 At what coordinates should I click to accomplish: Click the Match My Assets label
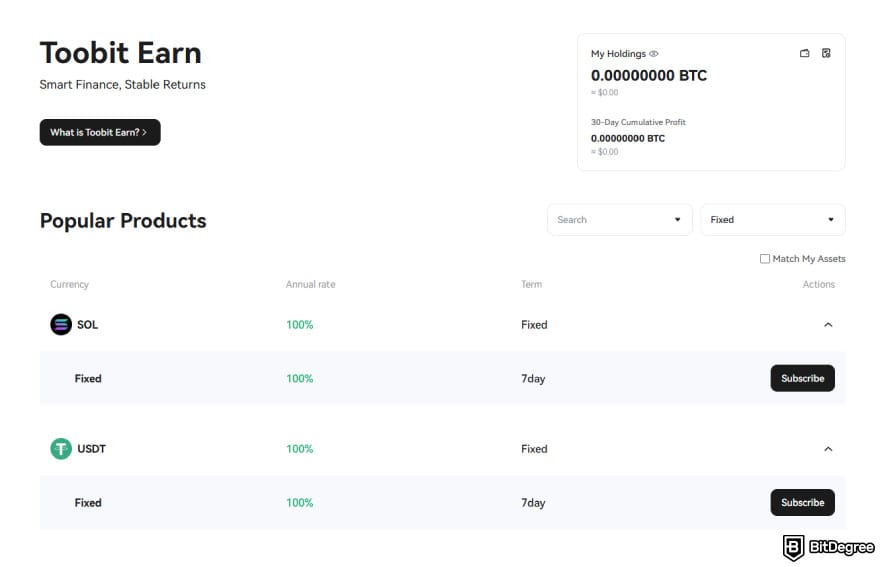809,259
